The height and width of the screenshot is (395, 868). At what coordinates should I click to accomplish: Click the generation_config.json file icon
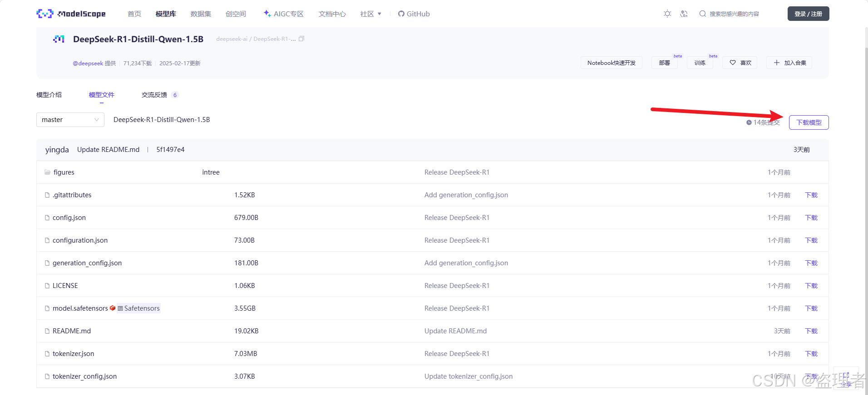pos(47,263)
